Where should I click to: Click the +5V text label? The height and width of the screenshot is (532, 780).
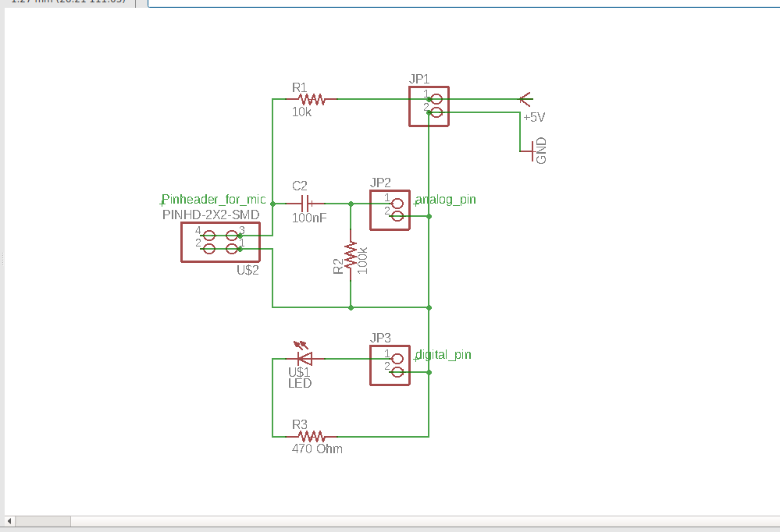(x=534, y=117)
